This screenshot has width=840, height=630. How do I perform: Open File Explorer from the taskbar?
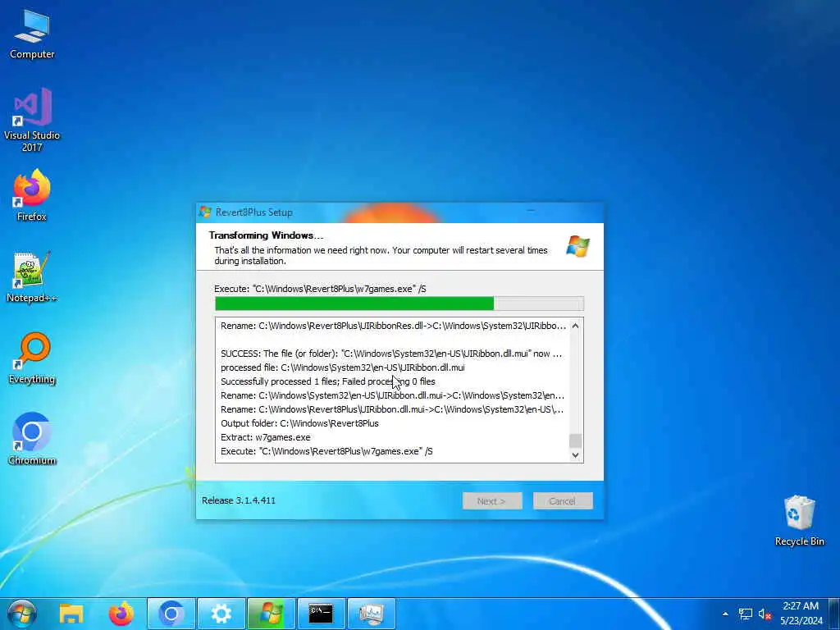coord(71,614)
